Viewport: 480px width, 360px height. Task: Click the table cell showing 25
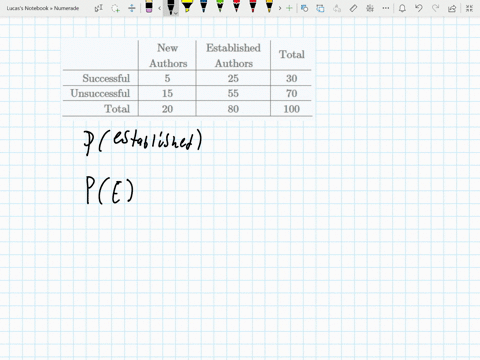[233, 78]
